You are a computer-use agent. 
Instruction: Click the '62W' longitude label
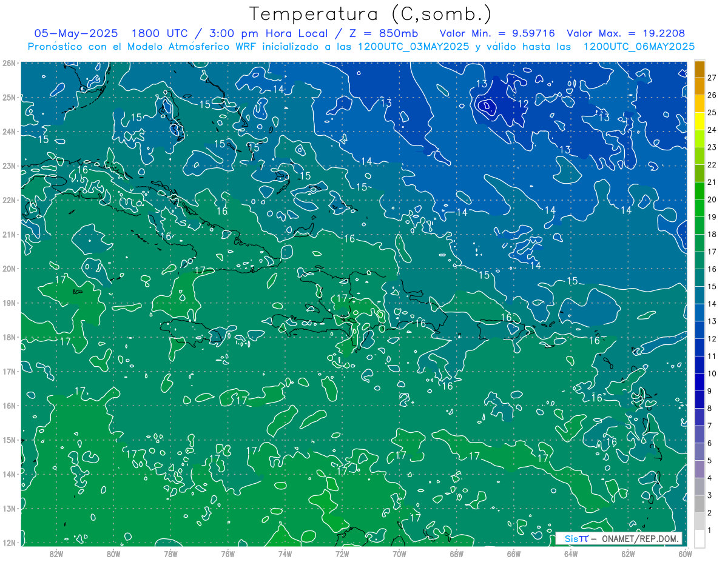coord(628,554)
